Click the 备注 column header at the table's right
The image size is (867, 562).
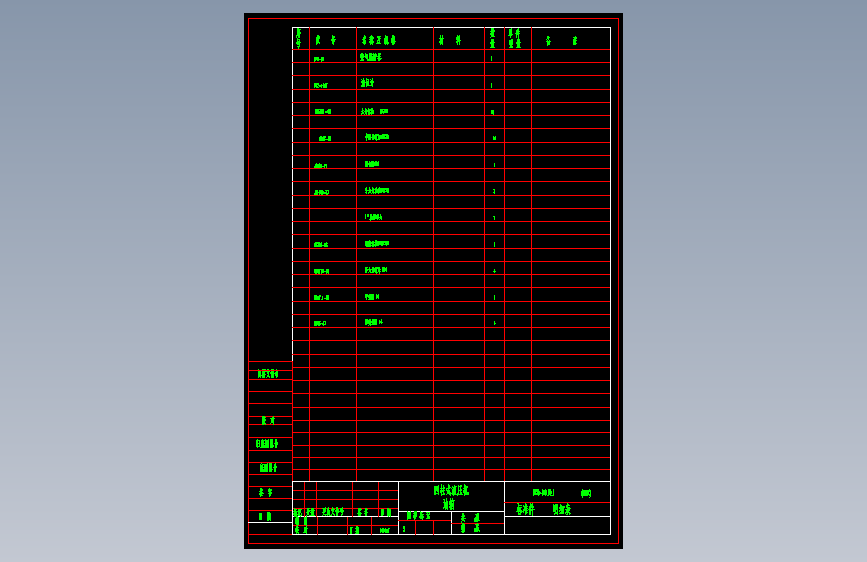coord(561,40)
